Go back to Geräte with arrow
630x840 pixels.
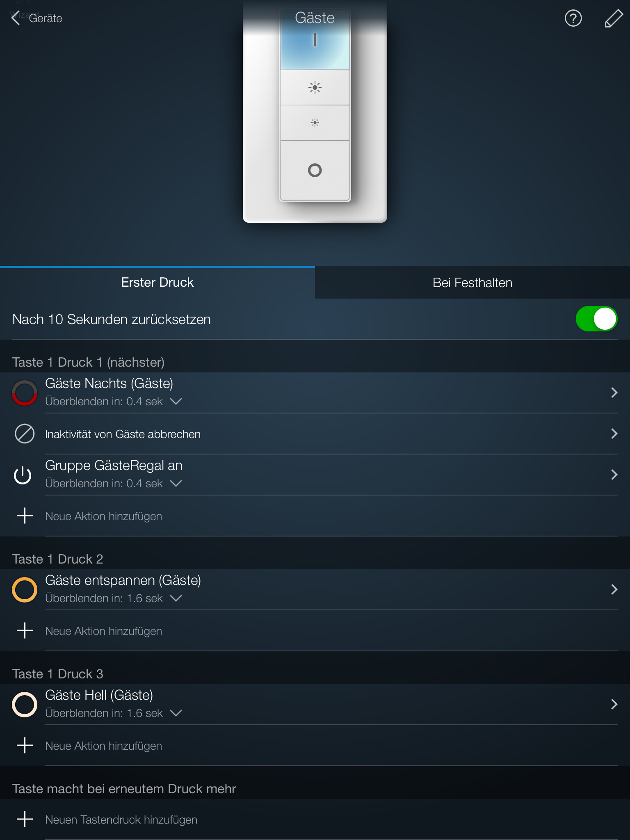[37, 18]
